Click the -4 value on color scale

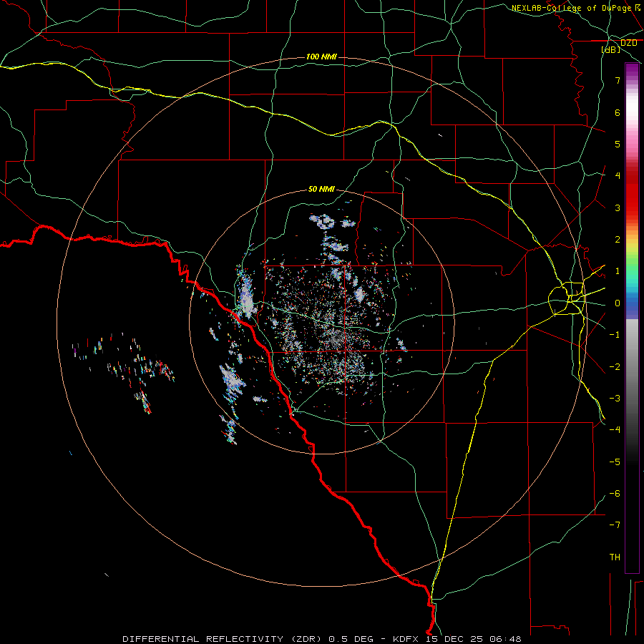(615, 429)
